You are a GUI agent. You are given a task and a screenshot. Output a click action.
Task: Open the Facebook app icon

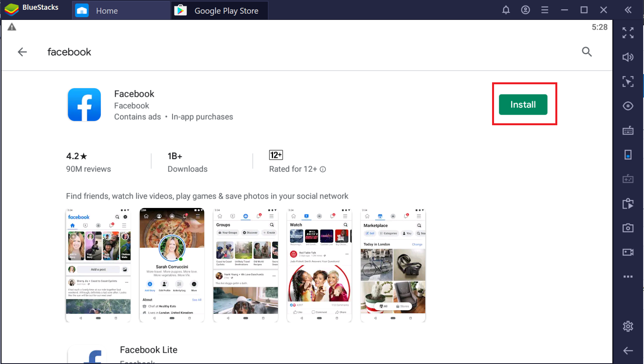point(84,105)
